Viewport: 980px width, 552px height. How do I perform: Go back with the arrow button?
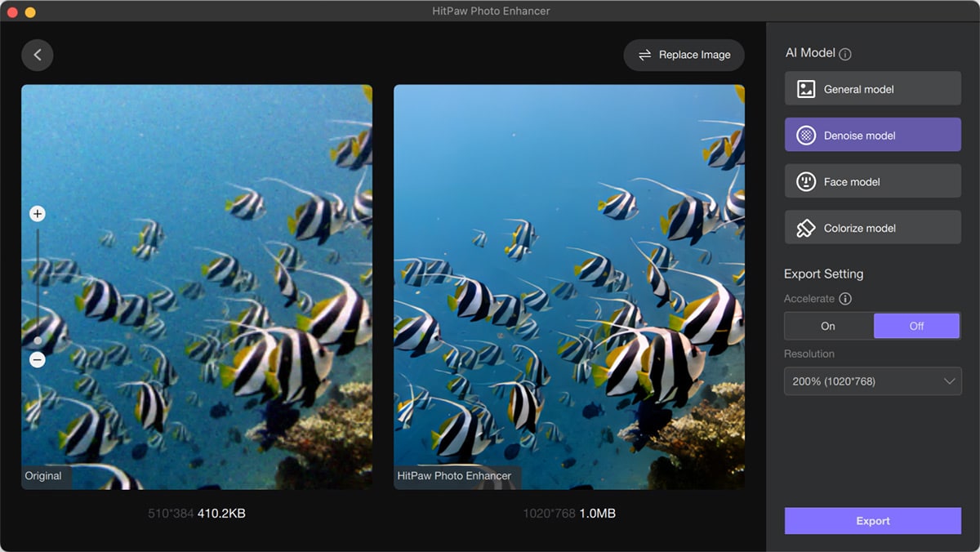tap(38, 55)
